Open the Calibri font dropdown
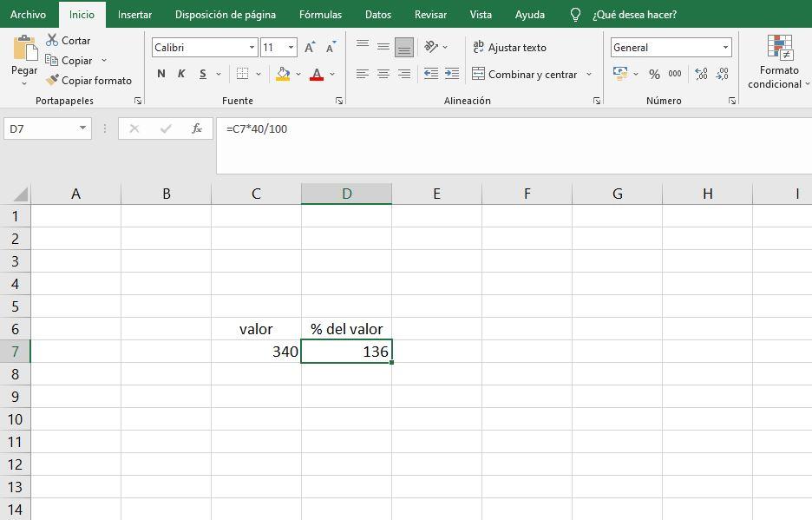 pyautogui.click(x=252, y=47)
